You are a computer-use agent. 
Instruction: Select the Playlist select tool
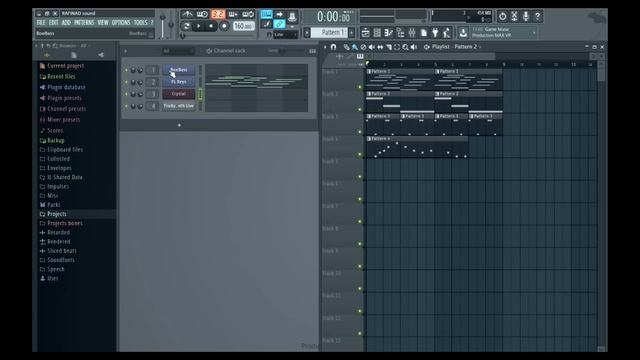[397, 47]
